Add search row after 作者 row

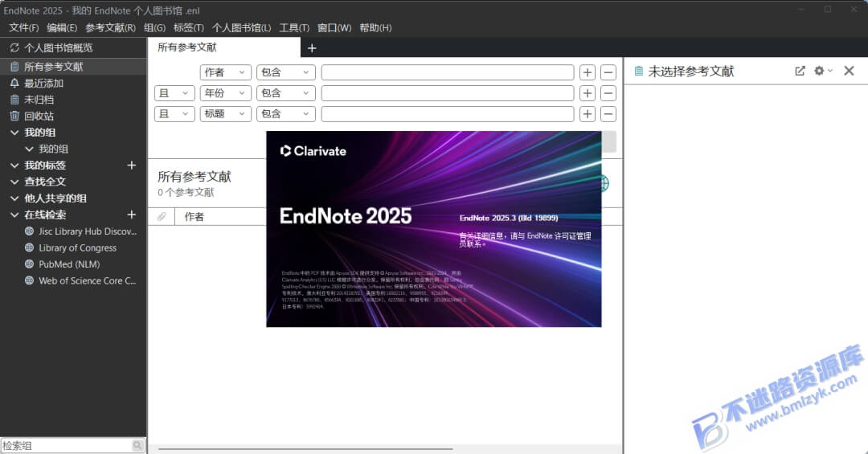[x=588, y=72]
